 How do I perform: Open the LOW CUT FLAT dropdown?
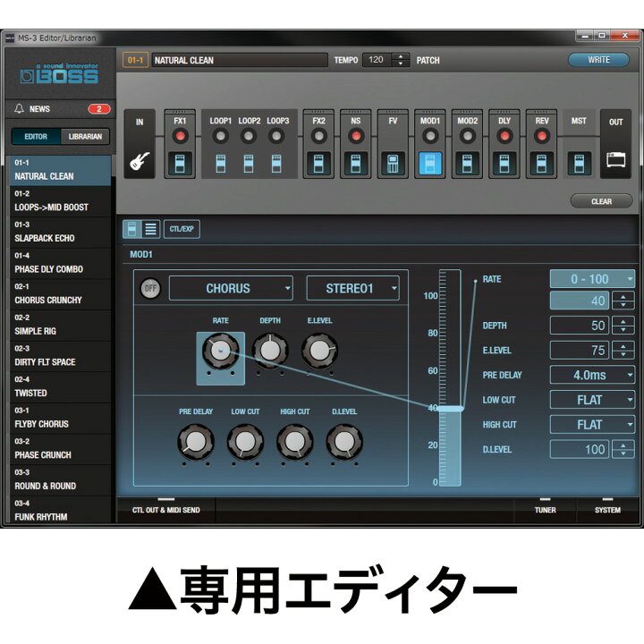tap(592, 400)
